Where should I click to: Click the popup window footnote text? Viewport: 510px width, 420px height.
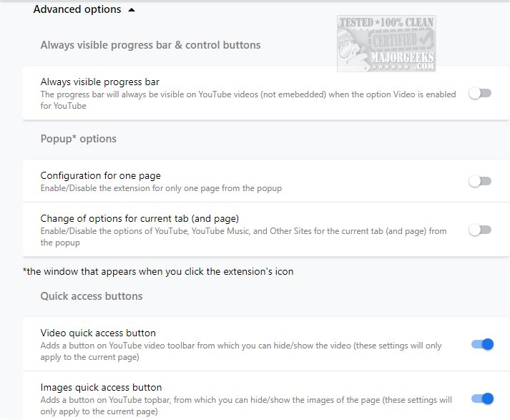click(x=158, y=271)
